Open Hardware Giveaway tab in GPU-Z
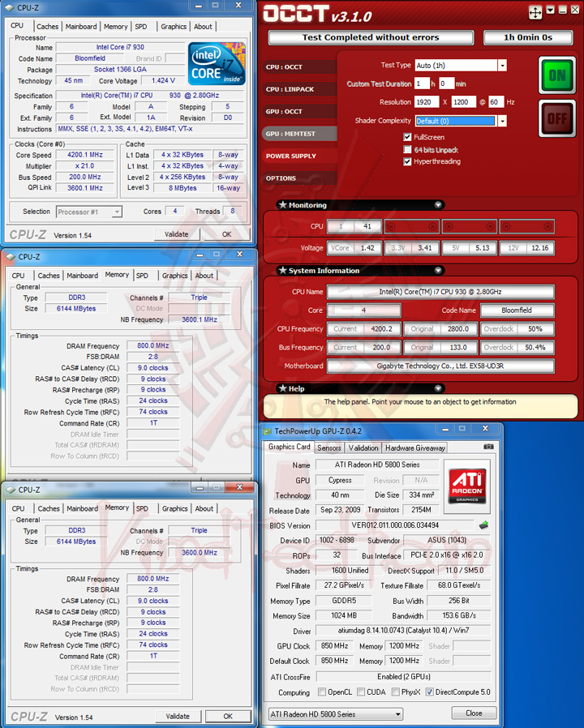This screenshot has height=728, width=584. click(x=415, y=448)
